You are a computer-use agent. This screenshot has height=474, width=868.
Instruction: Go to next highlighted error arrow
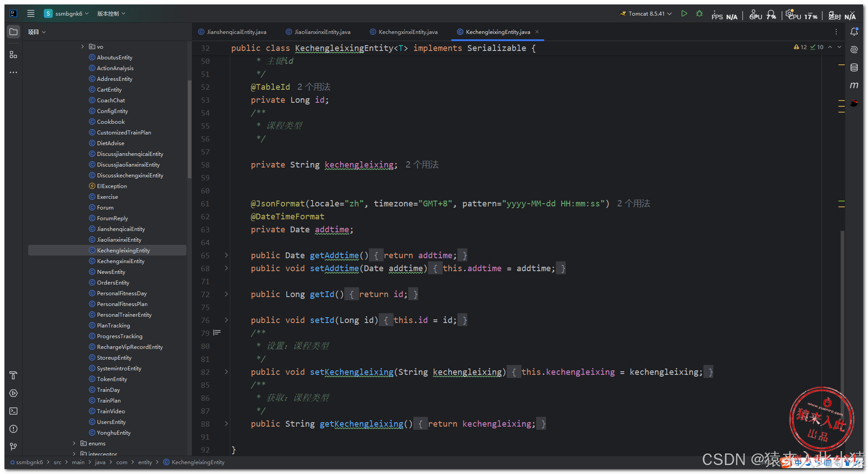pos(839,47)
